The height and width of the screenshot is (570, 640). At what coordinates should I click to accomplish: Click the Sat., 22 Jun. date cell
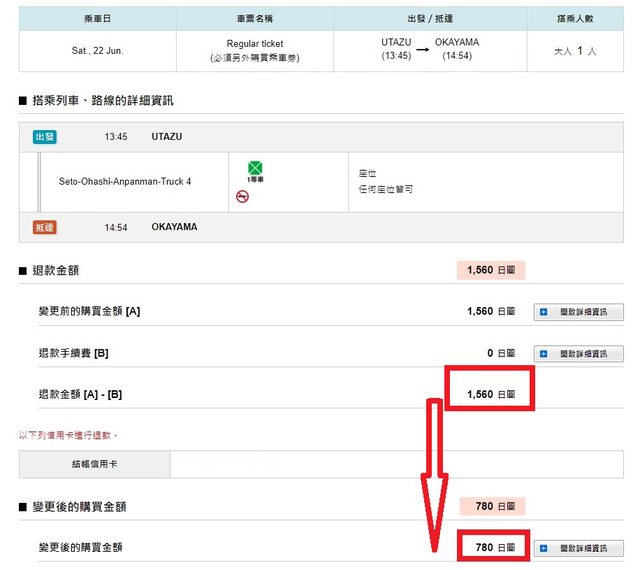point(97,51)
